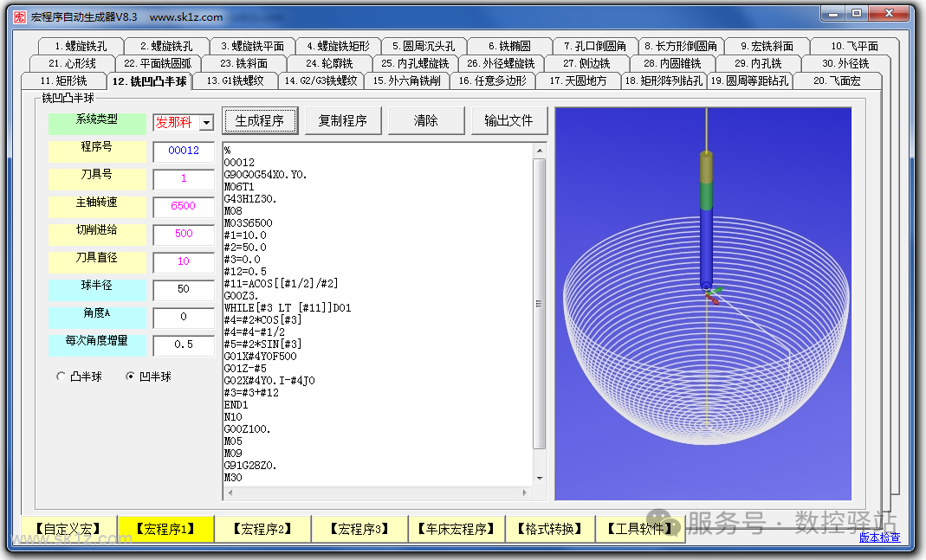926x560 pixels.
Task: Select tab 12. 铣凹凸半球
Action: tap(149, 80)
